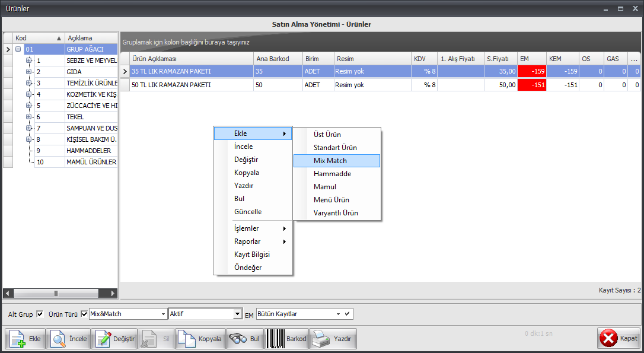
Task: Select Üst Ürün in the submenu
Action: pyautogui.click(x=337, y=135)
